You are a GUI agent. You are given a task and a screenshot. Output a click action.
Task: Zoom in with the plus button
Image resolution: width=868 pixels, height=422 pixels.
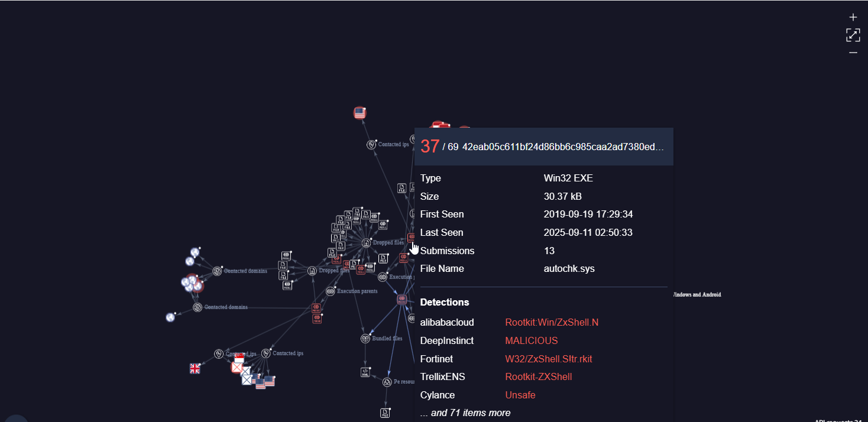tap(853, 17)
